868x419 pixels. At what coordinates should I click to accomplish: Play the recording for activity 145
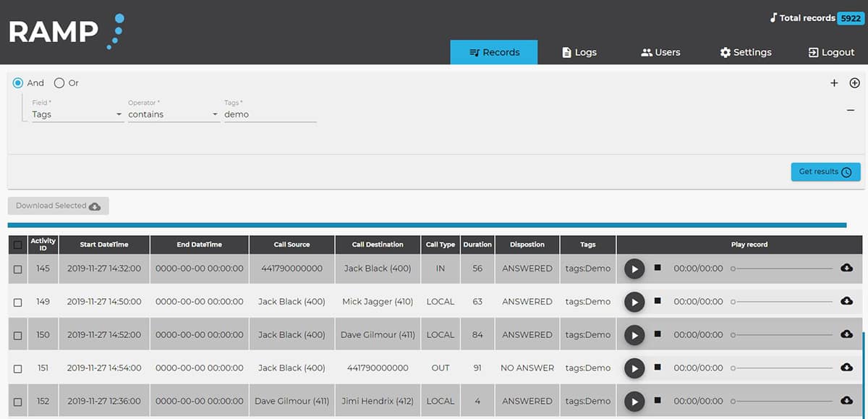pyautogui.click(x=634, y=268)
